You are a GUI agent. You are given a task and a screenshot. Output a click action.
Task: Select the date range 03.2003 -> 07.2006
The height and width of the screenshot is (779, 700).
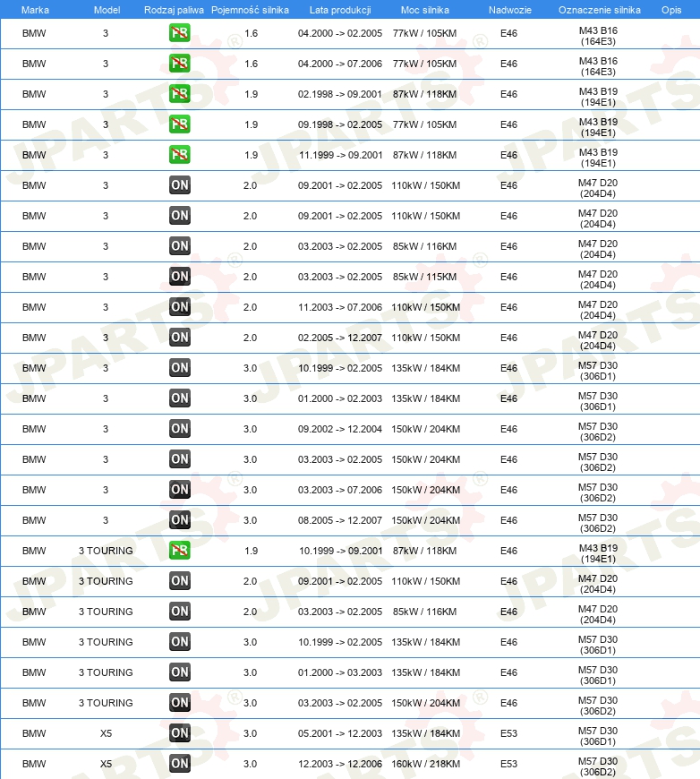pyautogui.click(x=340, y=490)
